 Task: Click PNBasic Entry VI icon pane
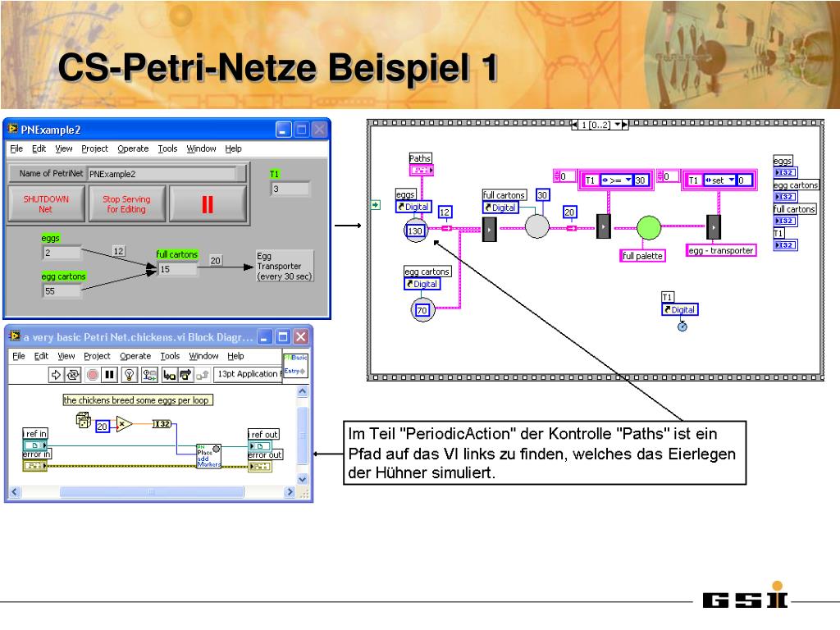click(x=295, y=364)
